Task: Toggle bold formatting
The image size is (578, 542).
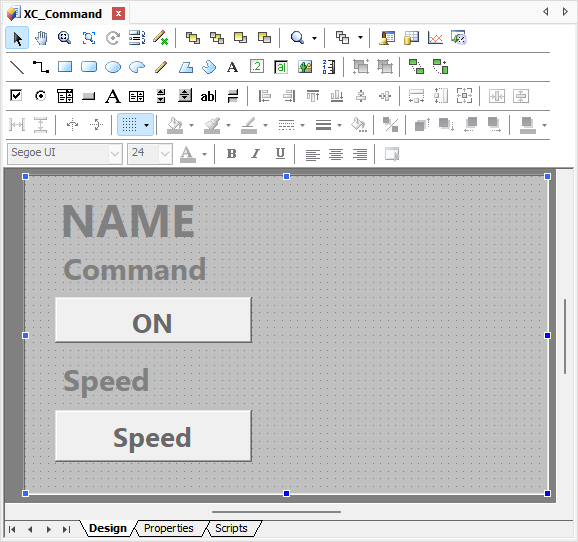Action: pyautogui.click(x=231, y=154)
